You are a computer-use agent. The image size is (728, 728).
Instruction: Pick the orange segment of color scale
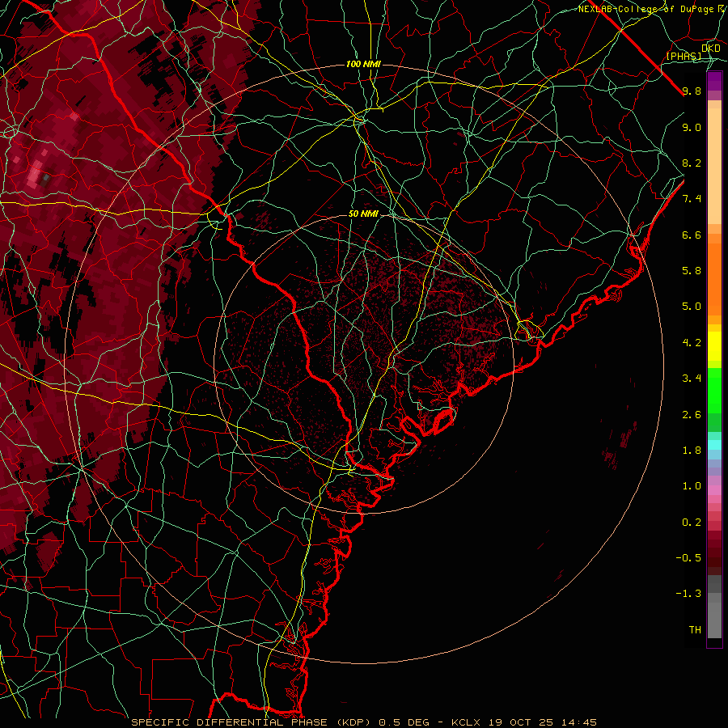pos(714,278)
